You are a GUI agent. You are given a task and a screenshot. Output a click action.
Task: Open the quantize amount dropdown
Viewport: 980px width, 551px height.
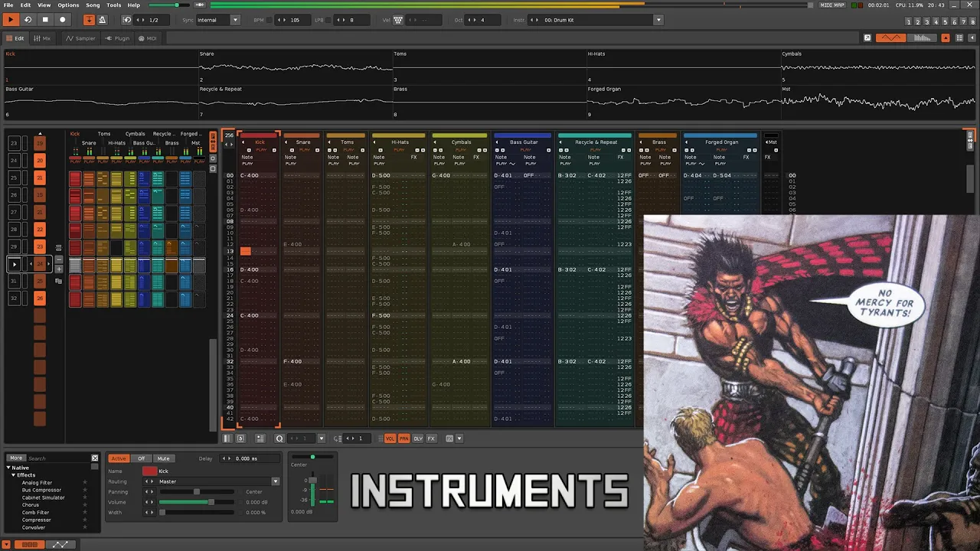click(321, 439)
